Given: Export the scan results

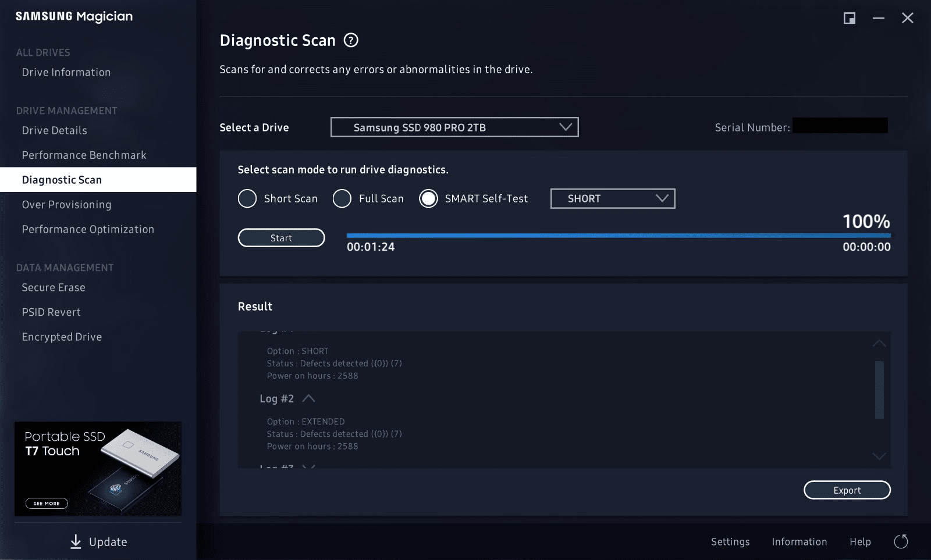Looking at the screenshot, I should (x=847, y=490).
